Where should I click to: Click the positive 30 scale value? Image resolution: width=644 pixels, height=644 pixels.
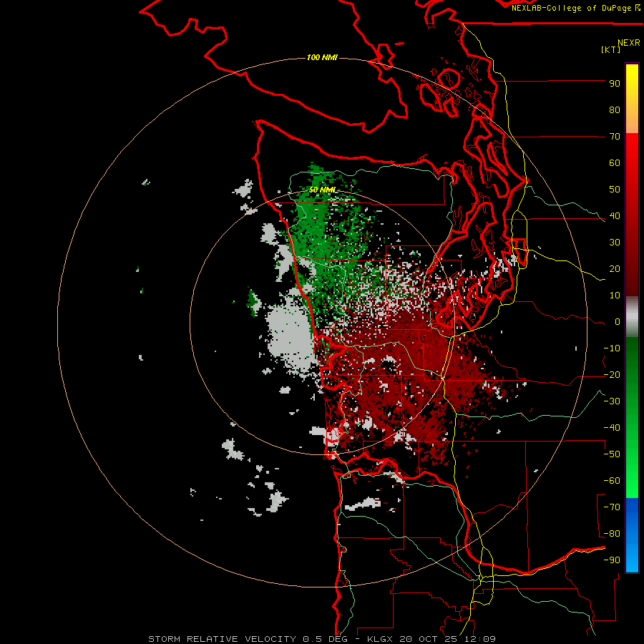click(615, 243)
